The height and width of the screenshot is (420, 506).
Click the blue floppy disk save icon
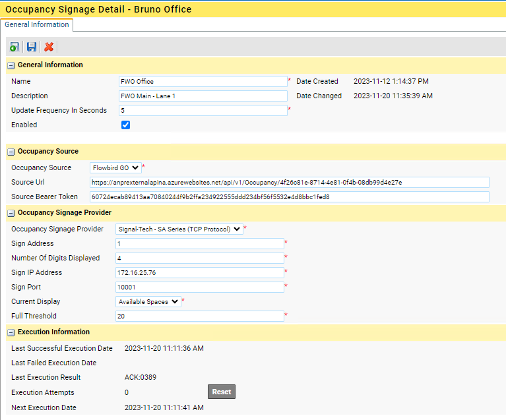coord(32,47)
